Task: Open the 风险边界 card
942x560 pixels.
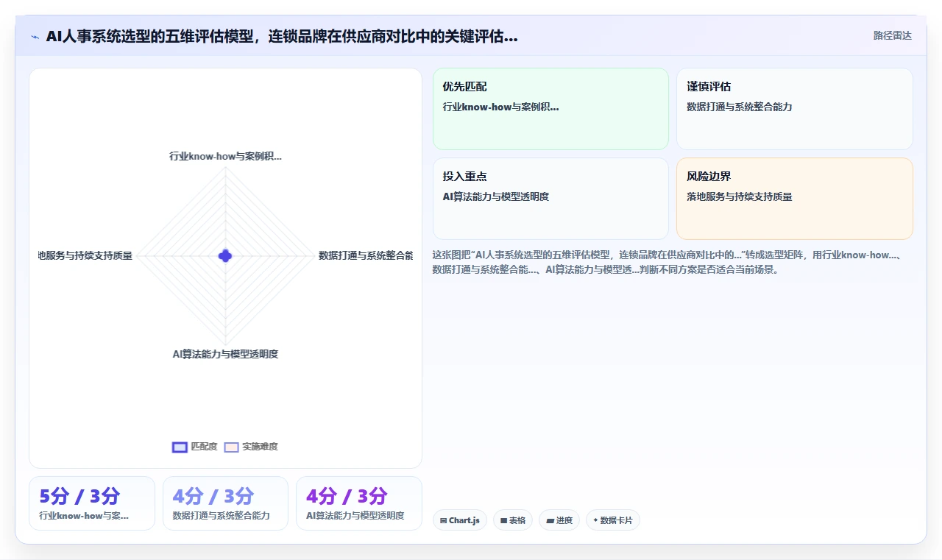Action: point(795,199)
